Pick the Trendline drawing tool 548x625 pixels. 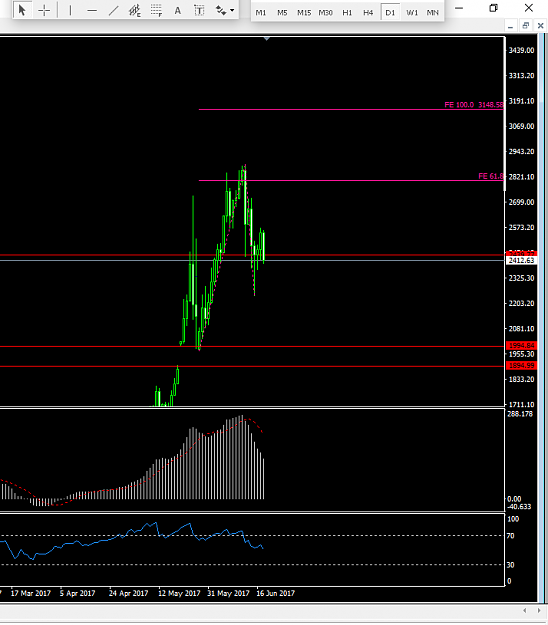pos(114,10)
